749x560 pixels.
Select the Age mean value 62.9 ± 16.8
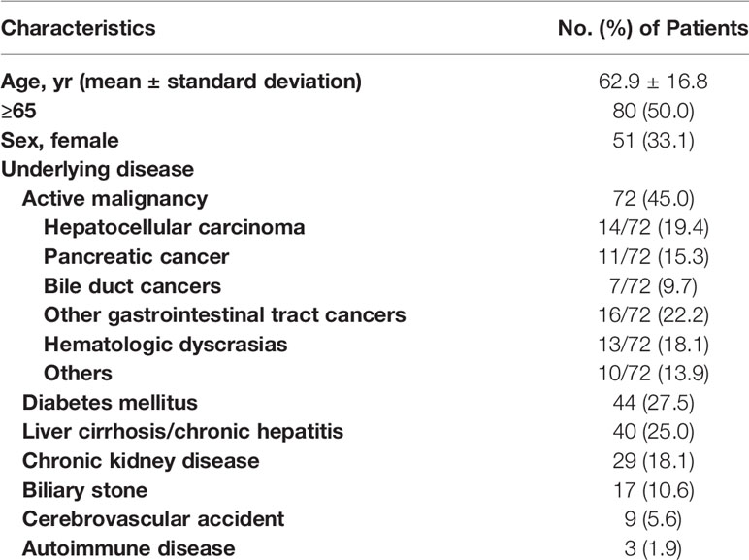653,82
